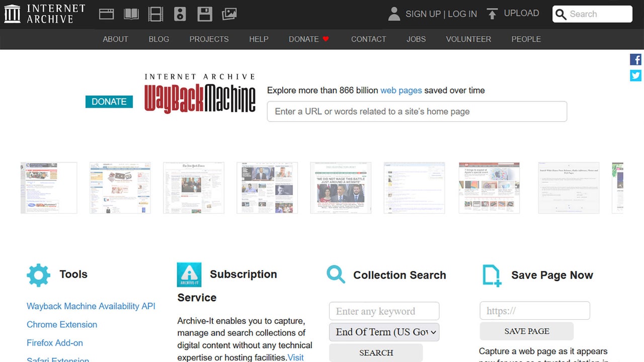The height and width of the screenshot is (362, 644).
Task: Share the page via the Facebook icon
Action: (x=635, y=59)
